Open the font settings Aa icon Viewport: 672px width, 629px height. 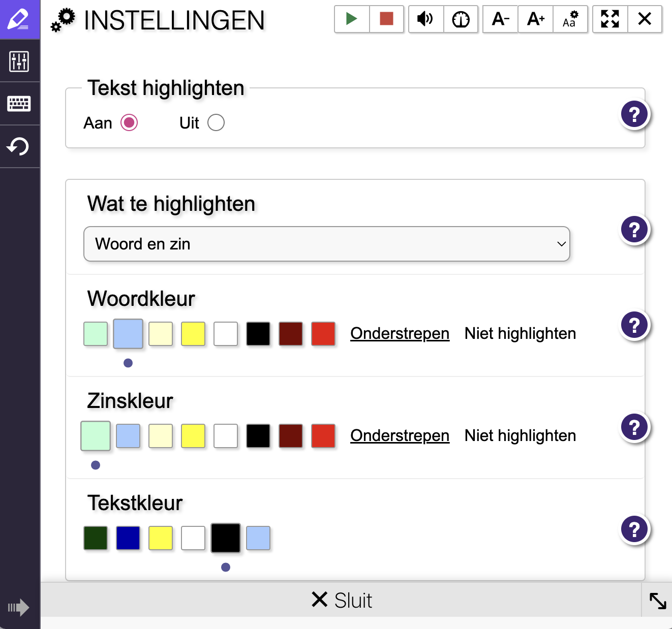pyautogui.click(x=570, y=19)
